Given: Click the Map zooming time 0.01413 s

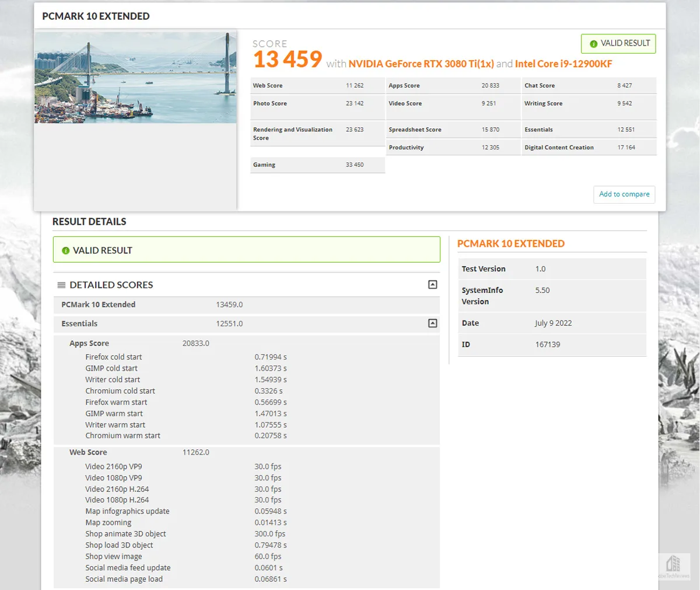Looking at the screenshot, I should pyautogui.click(x=271, y=523).
